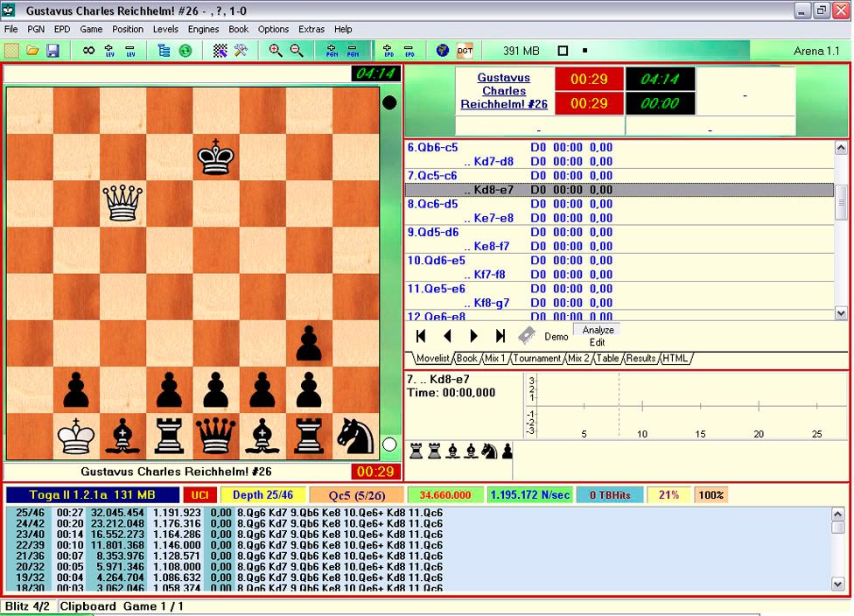Screen dimensions: 854x616
Task: Select move 8.Qc6-d5 in the move list
Action: 432,204
